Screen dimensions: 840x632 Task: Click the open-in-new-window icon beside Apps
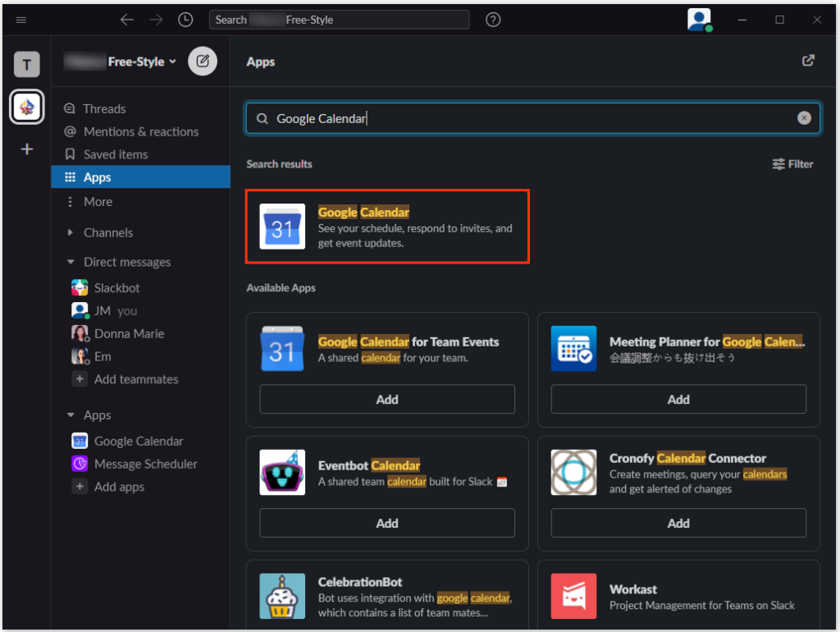808,61
